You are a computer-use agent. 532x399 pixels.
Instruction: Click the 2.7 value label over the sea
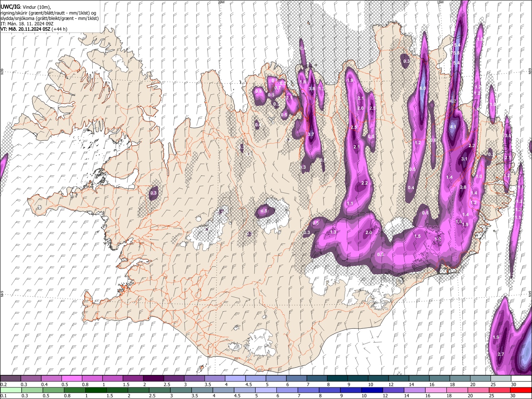(500, 354)
